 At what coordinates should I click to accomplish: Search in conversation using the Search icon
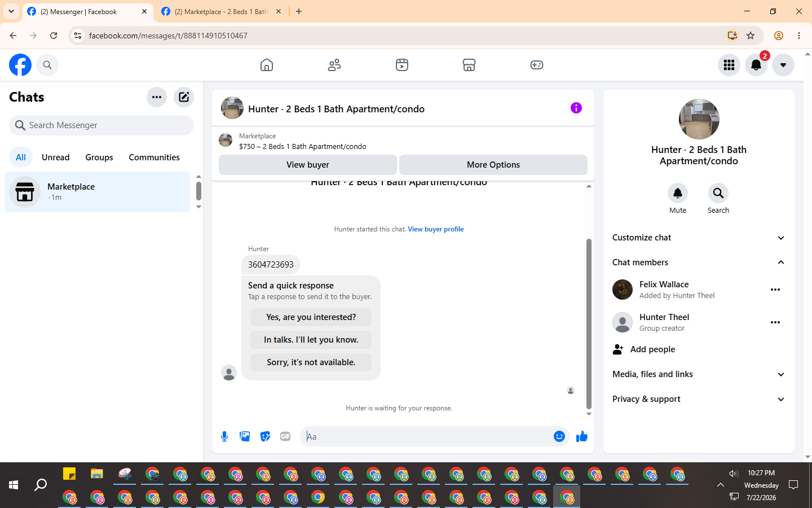pos(718,193)
